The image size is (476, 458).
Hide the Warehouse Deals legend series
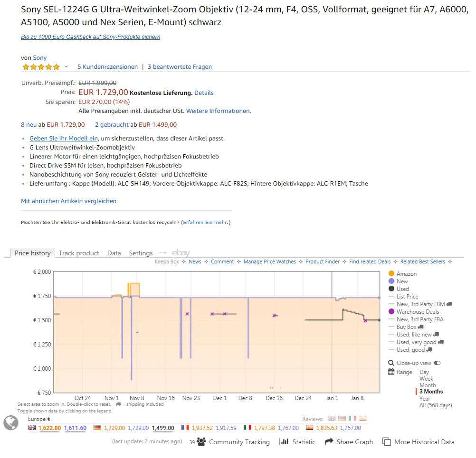point(391,312)
